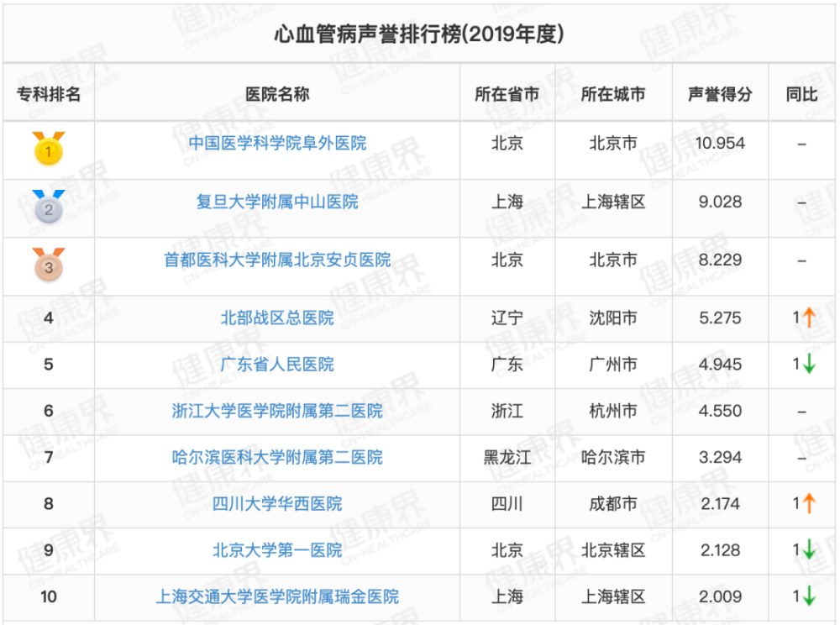This screenshot has height=625, width=840.
Task: Open 北部战区总医院 link
Action: point(277,318)
